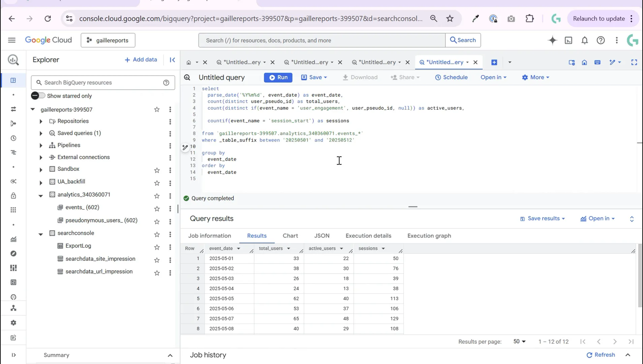Star the UA_backfill dataset
This screenshot has height=364, width=643.
[157, 183]
